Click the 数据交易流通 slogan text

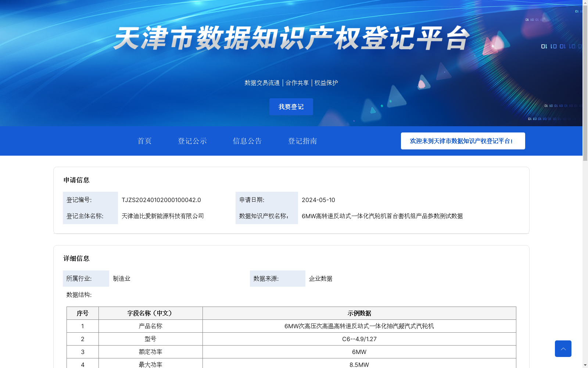[262, 83]
